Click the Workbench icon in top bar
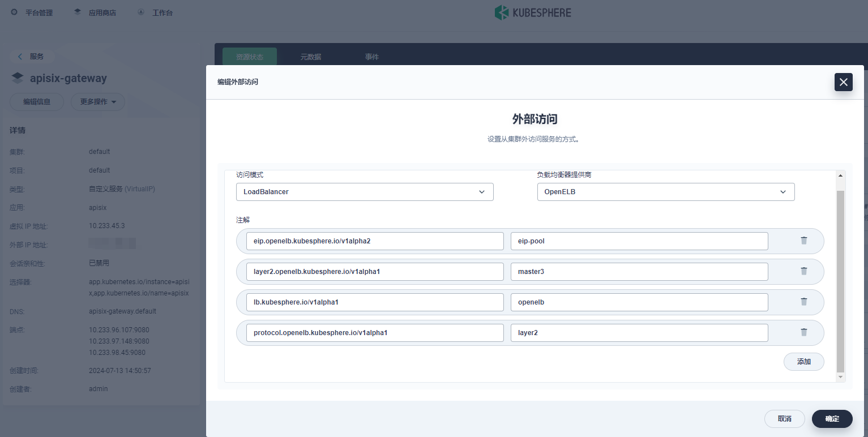Screen dimensions: 868x437 tap(141, 12)
